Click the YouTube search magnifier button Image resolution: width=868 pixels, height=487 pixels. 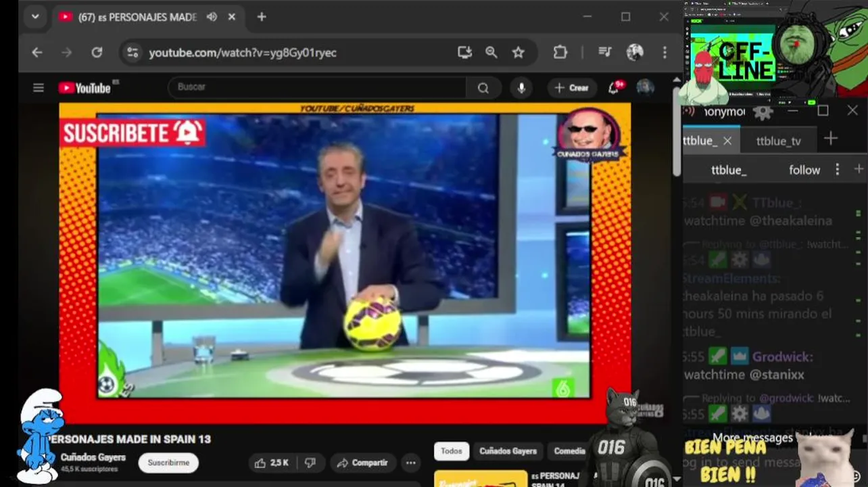(x=483, y=88)
